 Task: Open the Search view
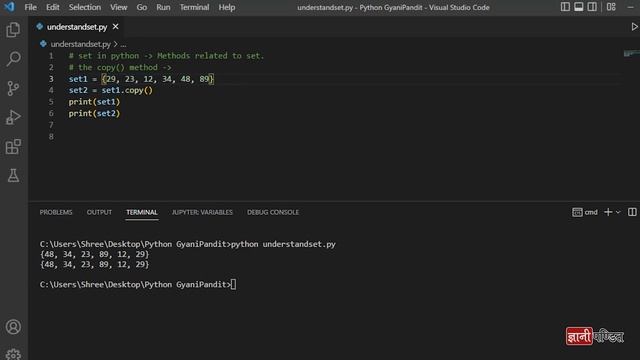13,59
